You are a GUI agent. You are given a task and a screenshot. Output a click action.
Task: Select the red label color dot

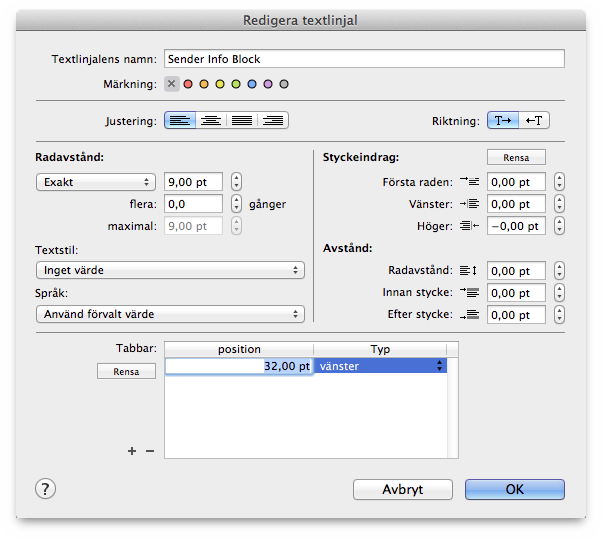tap(188, 84)
